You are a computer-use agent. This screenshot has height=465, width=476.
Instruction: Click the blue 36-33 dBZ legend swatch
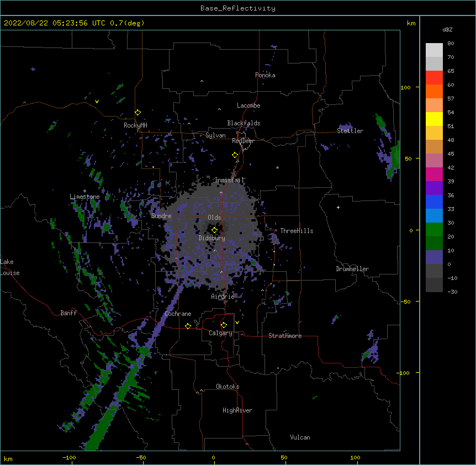point(434,202)
